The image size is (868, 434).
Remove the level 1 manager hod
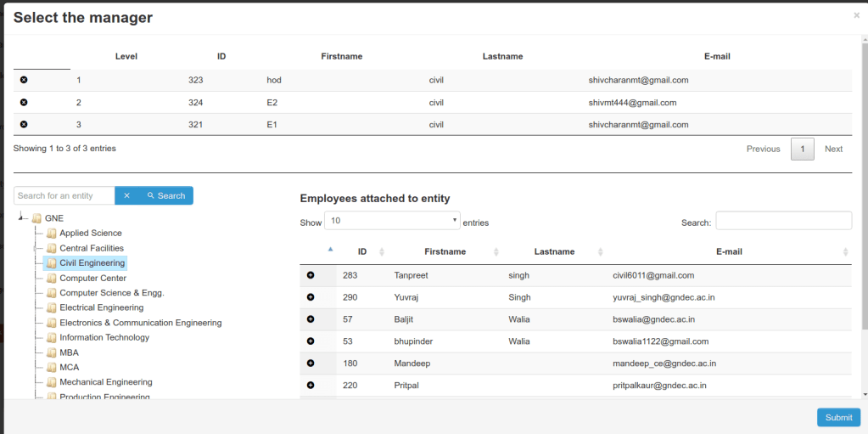[x=24, y=80]
